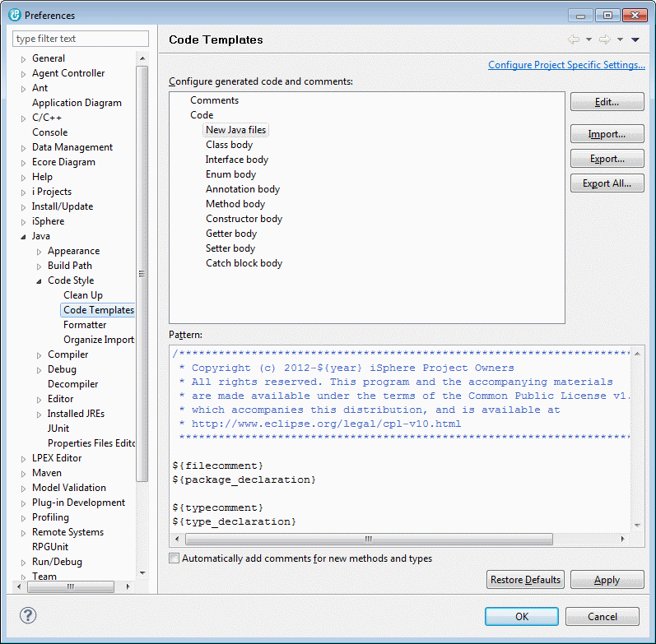This screenshot has height=644, width=656.
Task: Expand the Ant preferences node
Action: (23, 89)
